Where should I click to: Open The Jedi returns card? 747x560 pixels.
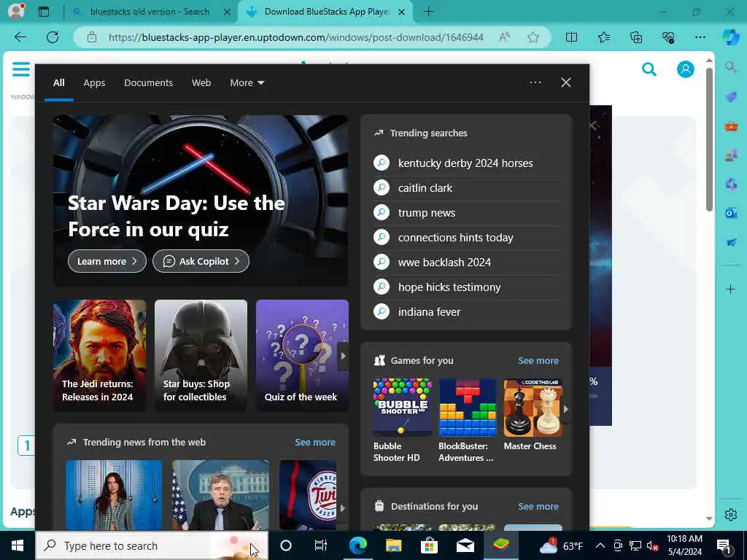coord(99,355)
